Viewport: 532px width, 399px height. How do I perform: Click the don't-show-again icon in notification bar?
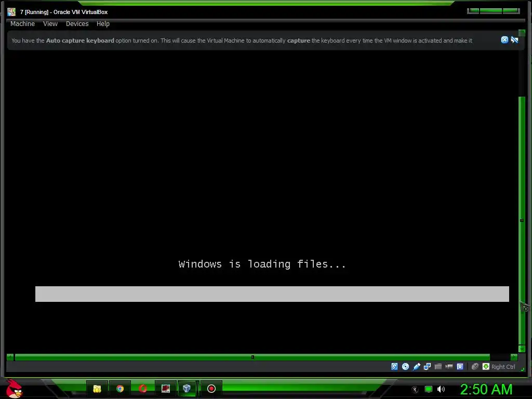tap(514, 40)
